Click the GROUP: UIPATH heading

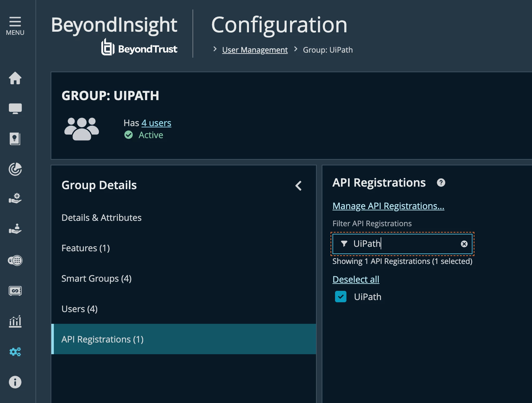(110, 96)
